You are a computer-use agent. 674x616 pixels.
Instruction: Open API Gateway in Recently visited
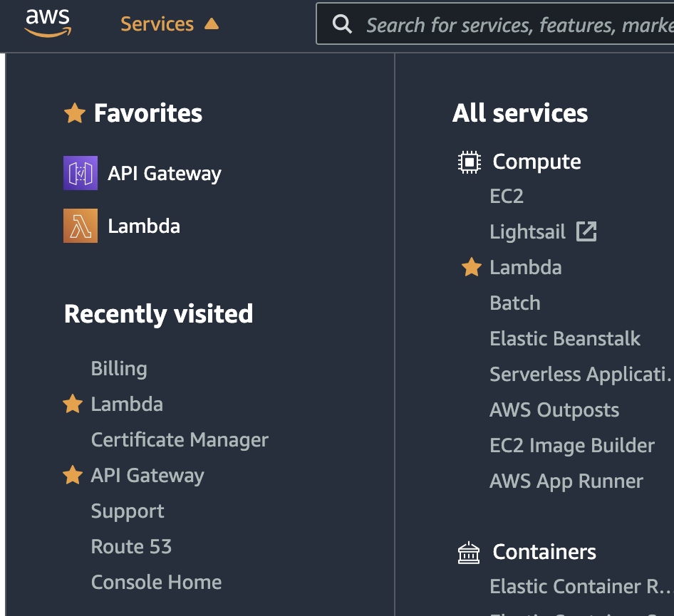pyautogui.click(x=147, y=476)
